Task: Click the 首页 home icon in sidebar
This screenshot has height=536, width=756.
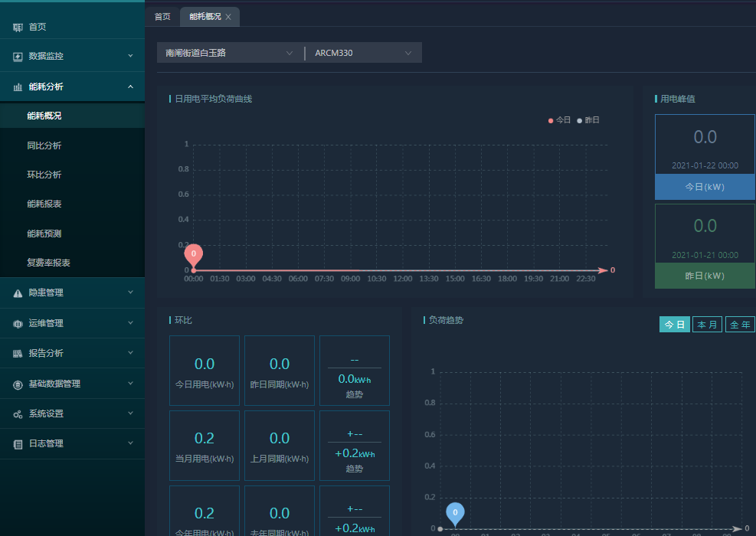Action: [18, 27]
